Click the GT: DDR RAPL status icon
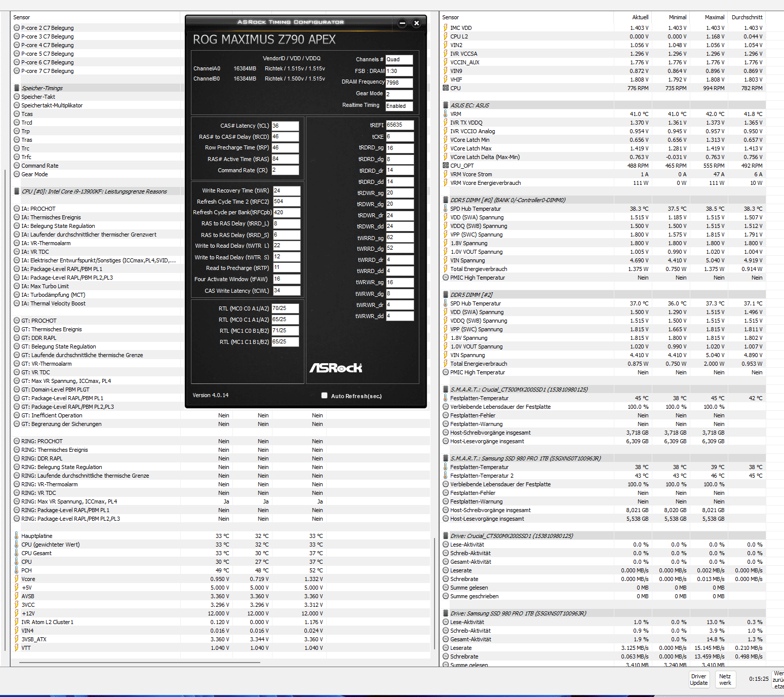Screen dimensions: 784x697 click(x=17, y=338)
